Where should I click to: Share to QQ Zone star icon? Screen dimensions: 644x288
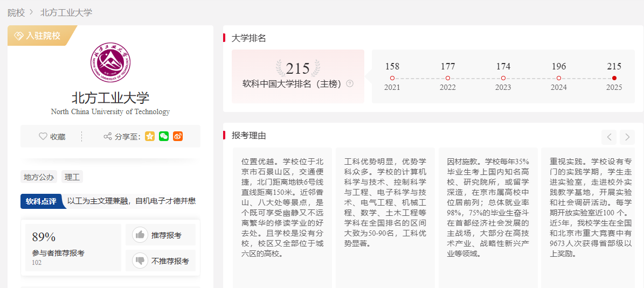point(150,136)
